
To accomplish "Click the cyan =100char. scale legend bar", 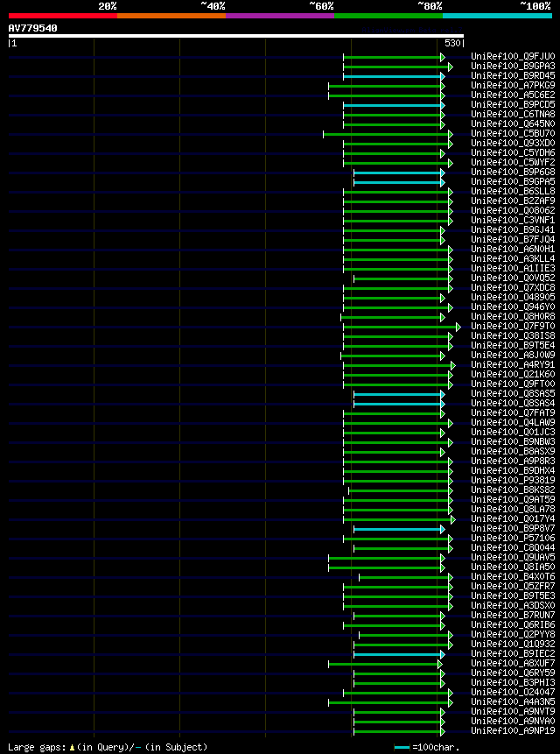I will tap(402, 747).
